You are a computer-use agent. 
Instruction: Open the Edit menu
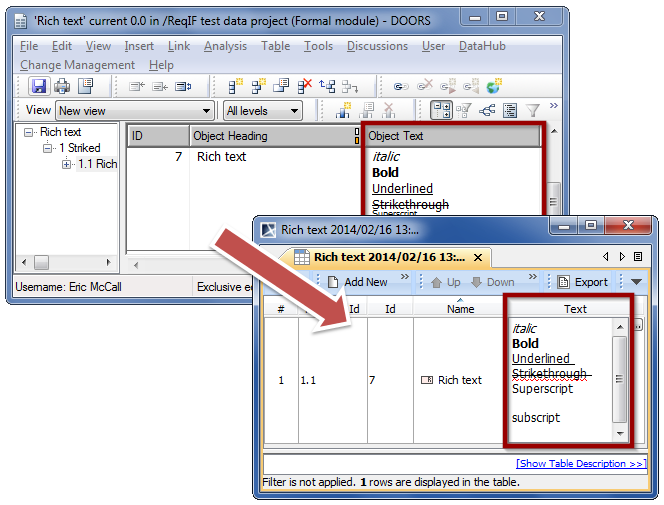62,46
